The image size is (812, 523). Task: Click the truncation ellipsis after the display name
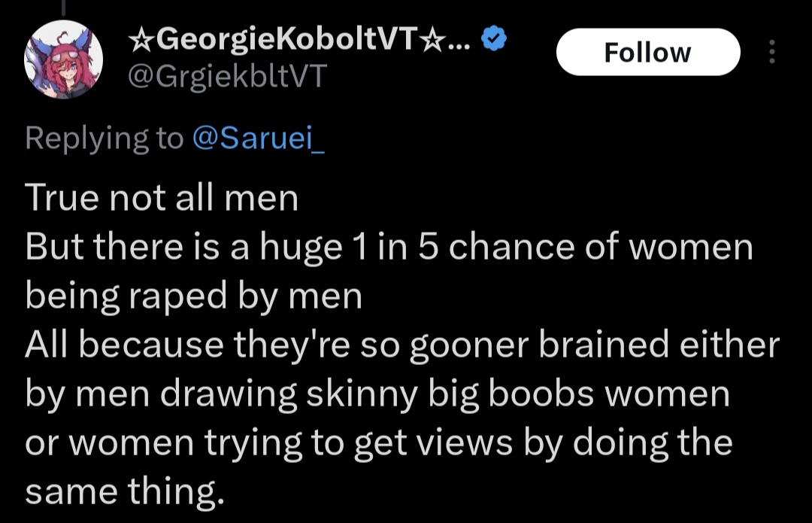click(x=459, y=42)
